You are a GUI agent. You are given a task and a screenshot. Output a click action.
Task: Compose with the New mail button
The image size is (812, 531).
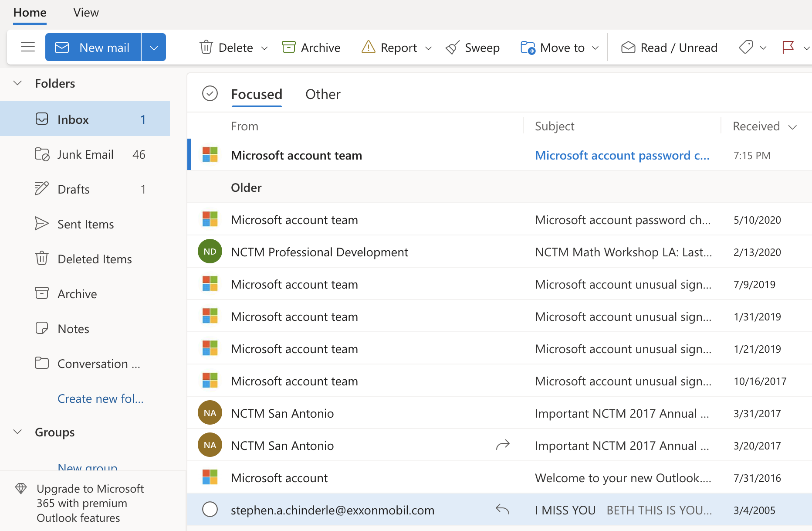click(x=93, y=47)
